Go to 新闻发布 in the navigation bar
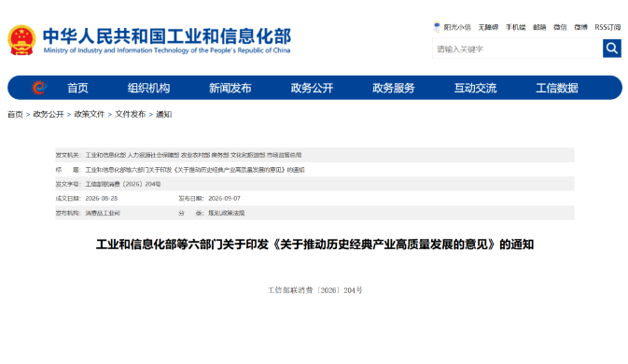 click(230, 88)
